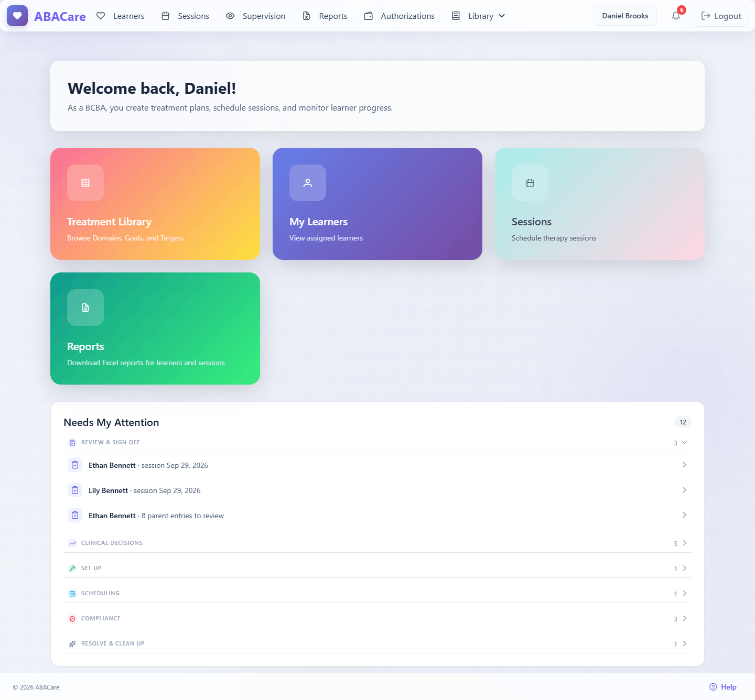The width and height of the screenshot is (755, 700).
Task: Expand the Resolve & Clean Up section
Action: coord(377,643)
